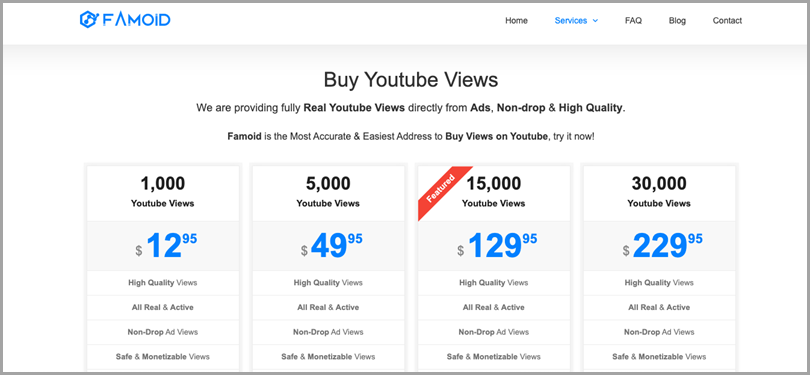Click Safe & Monetizable Views in 5,000 card
Image resolution: width=810 pixels, height=375 pixels.
click(328, 357)
